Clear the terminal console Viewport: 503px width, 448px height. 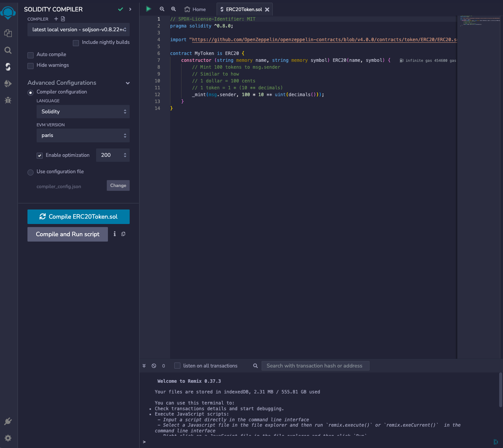coord(154,366)
